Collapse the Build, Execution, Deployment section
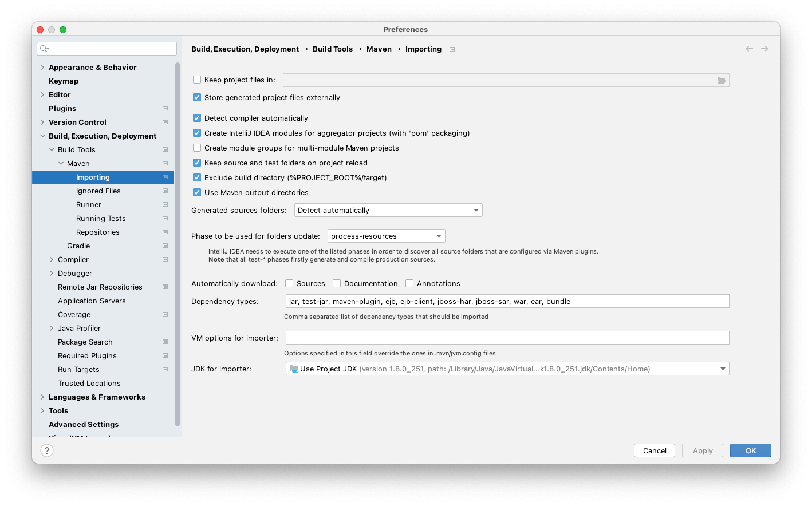This screenshot has width=812, height=506. [x=42, y=136]
